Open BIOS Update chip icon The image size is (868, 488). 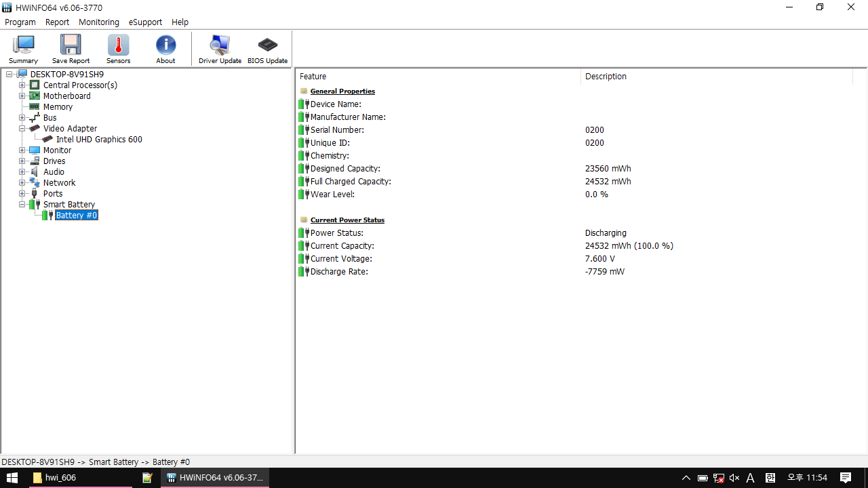pyautogui.click(x=267, y=49)
